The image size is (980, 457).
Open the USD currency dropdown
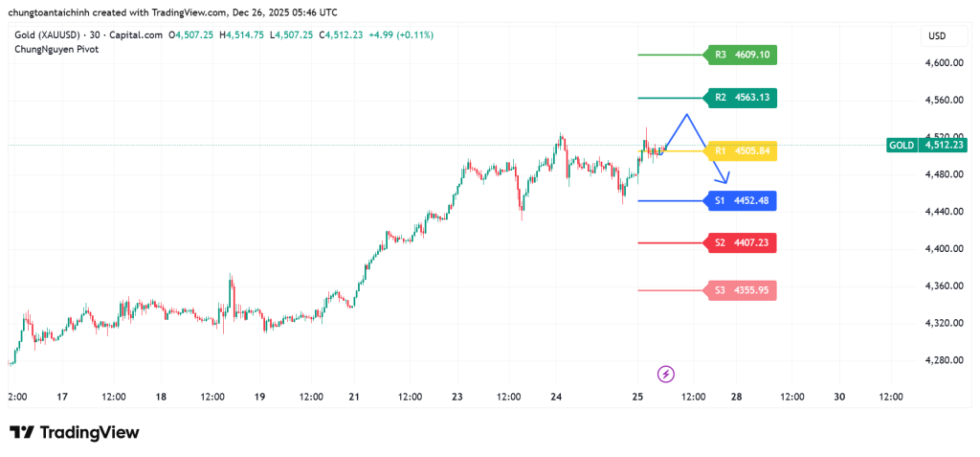(937, 36)
